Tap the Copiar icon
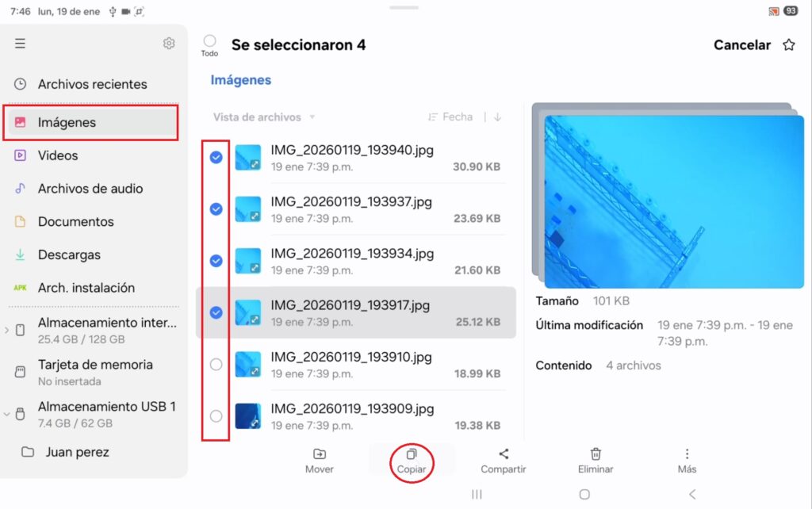Screen dimensions: 812x509 [412, 455]
